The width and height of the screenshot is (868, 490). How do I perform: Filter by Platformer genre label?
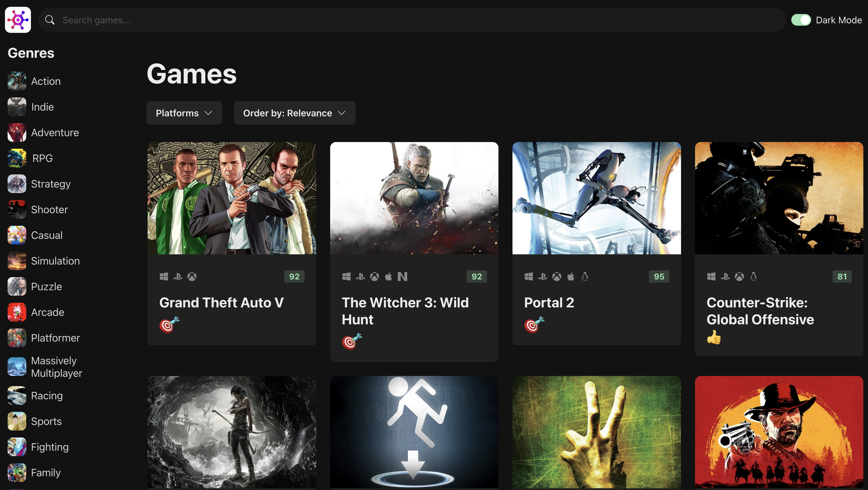click(x=56, y=338)
